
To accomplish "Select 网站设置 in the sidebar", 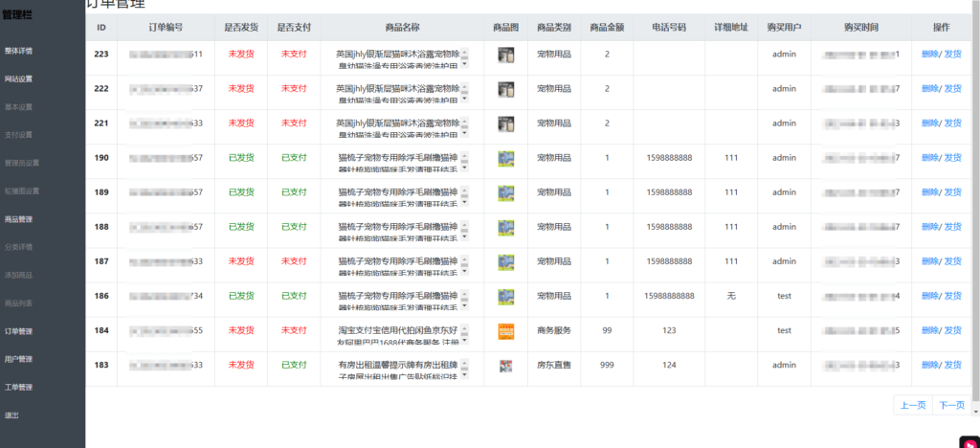I will [x=19, y=78].
